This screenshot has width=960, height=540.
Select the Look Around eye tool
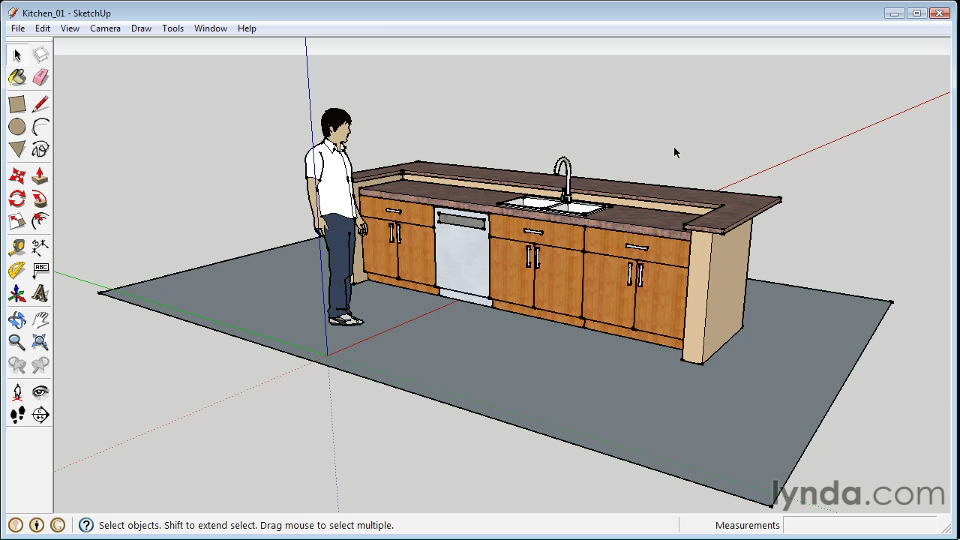coord(40,392)
